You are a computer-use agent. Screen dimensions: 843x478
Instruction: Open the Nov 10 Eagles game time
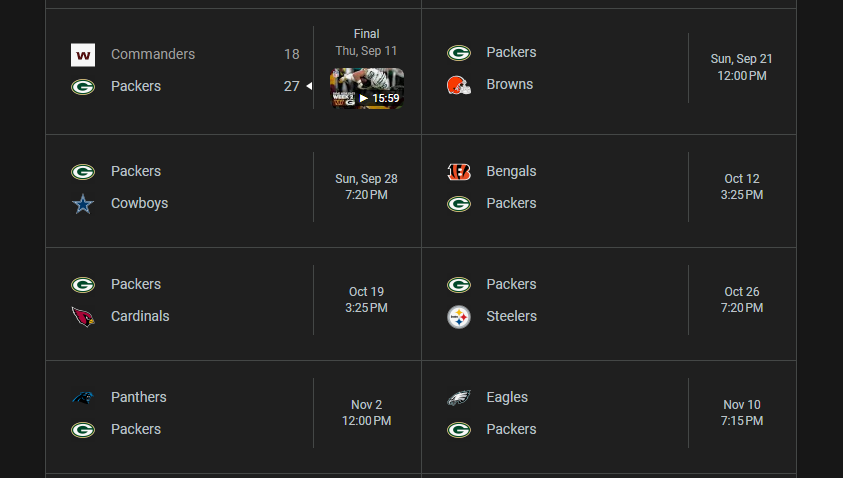(741, 412)
